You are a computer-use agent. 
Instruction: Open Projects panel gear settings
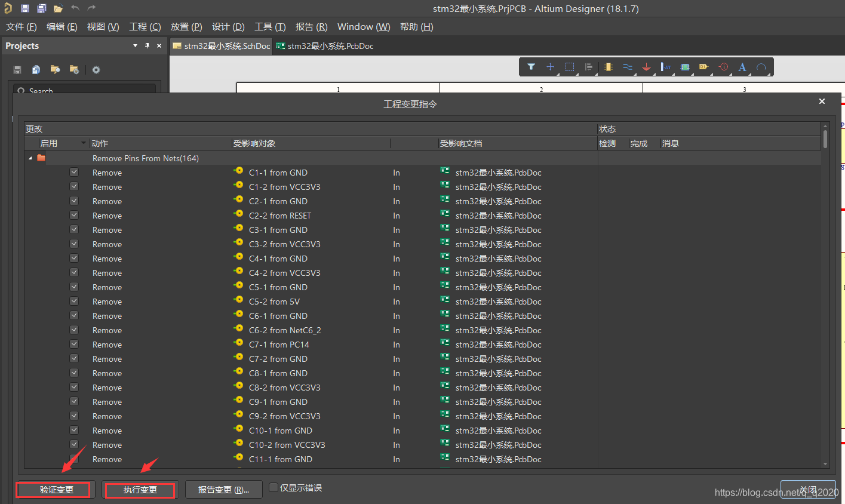tap(96, 70)
